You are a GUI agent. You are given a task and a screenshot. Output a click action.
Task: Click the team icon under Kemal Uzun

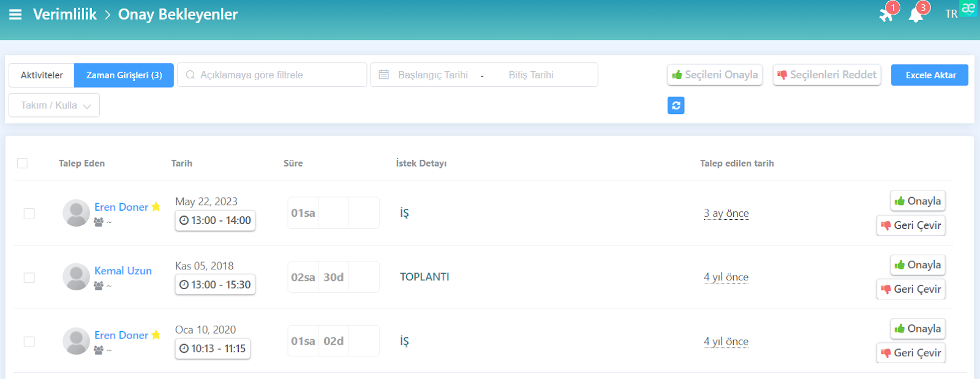pos(99,286)
